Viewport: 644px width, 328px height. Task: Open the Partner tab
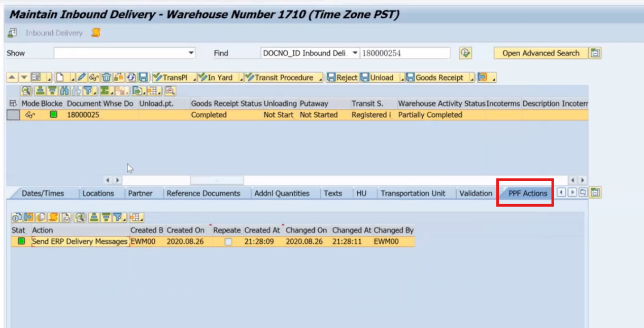[140, 193]
